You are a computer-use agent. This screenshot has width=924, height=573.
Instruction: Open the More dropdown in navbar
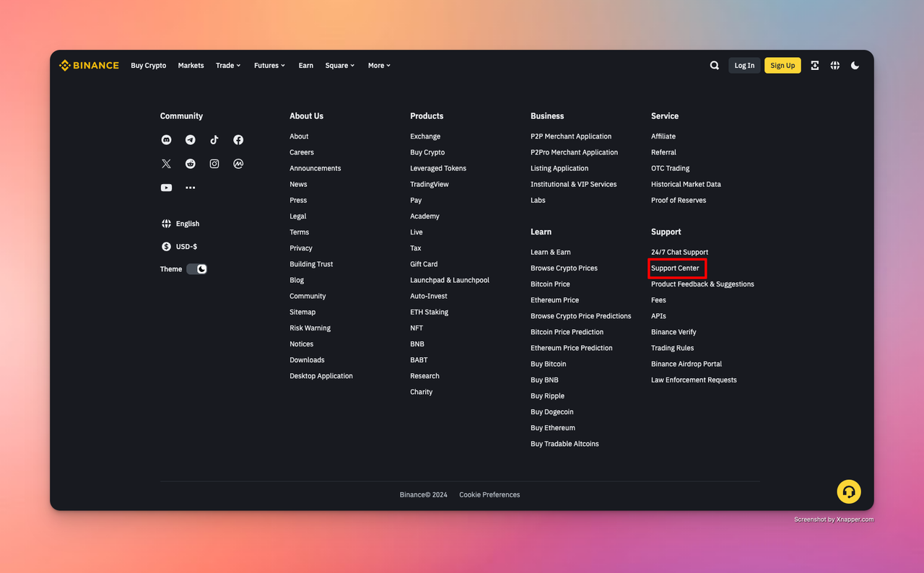click(x=379, y=66)
